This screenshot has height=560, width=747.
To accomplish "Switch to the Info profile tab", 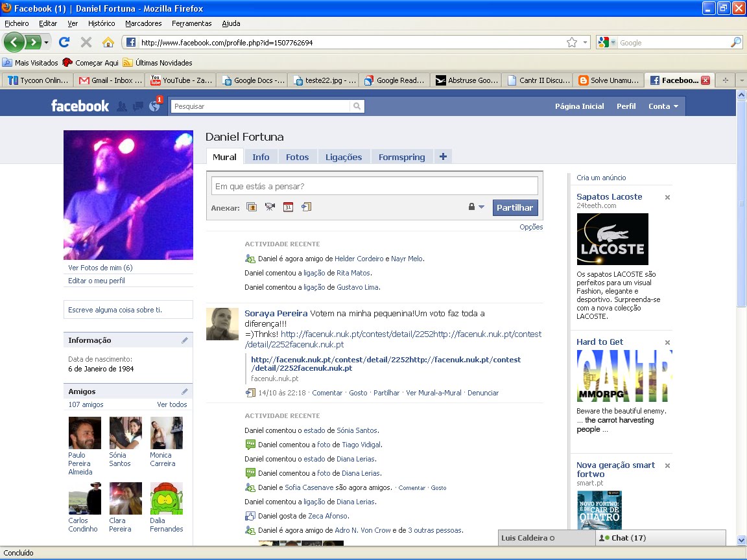I will [261, 157].
